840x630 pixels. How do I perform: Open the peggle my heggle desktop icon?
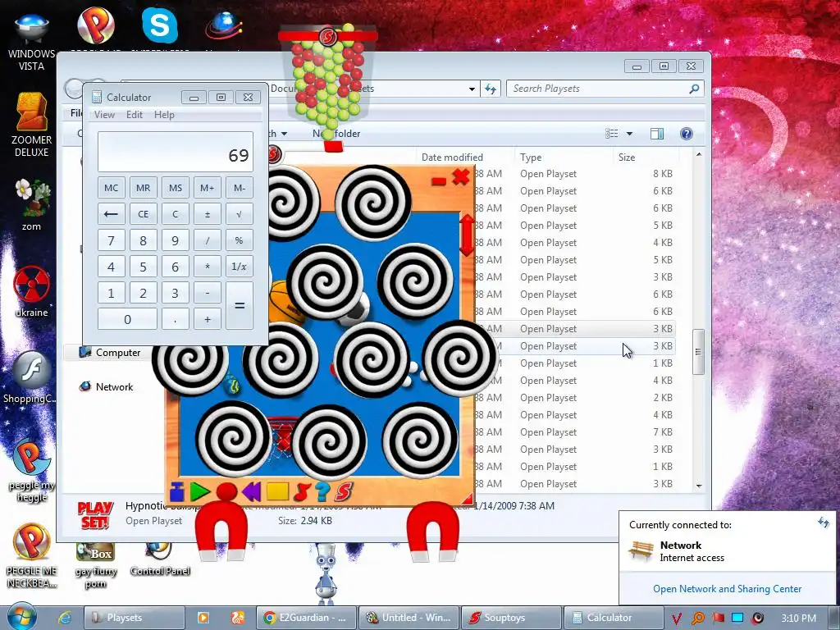(x=32, y=470)
